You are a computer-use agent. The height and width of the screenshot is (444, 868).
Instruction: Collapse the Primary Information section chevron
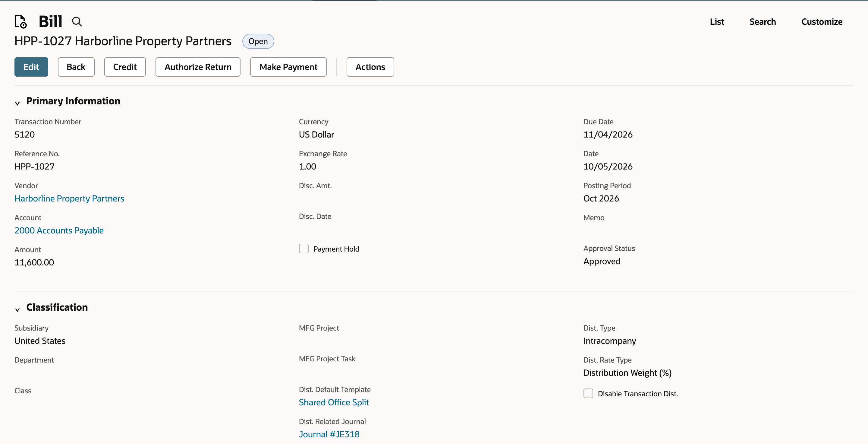(x=17, y=103)
